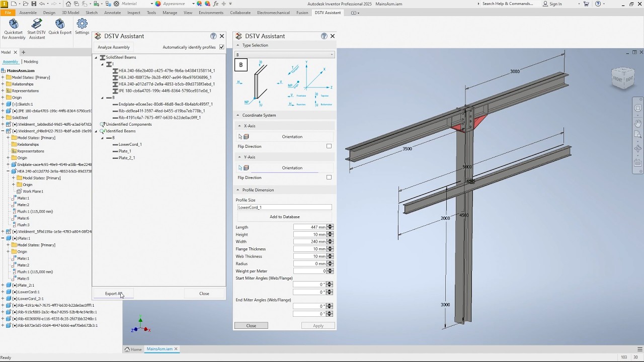This screenshot has width=644, height=362.
Task: Click Open folder icon in quick access toolbar
Action: click(x=25, y=4)
